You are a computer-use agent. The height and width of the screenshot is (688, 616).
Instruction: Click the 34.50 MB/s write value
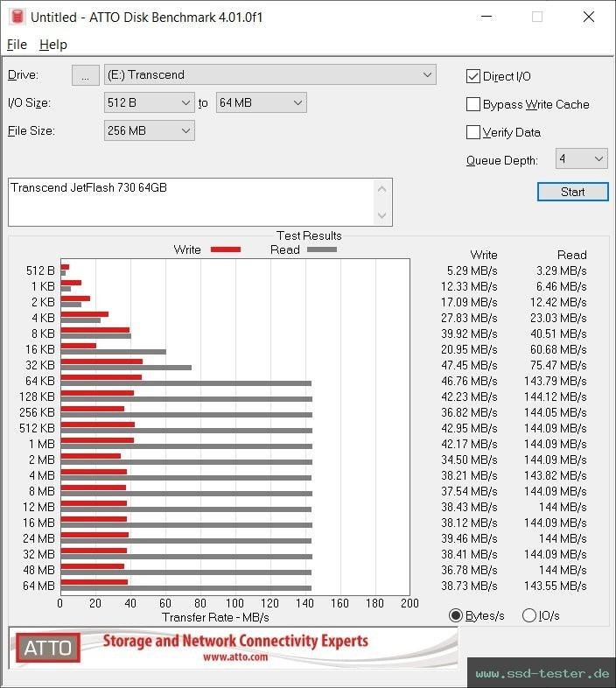pos(469,460)
